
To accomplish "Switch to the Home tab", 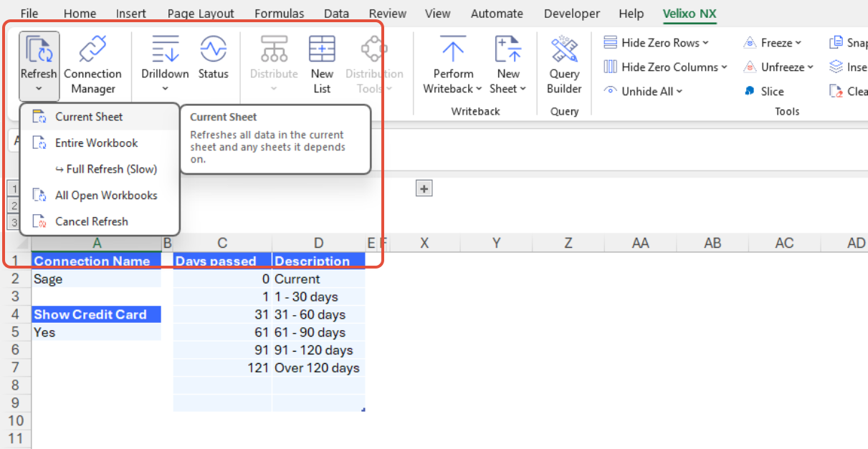I will [x=80, y=14].
